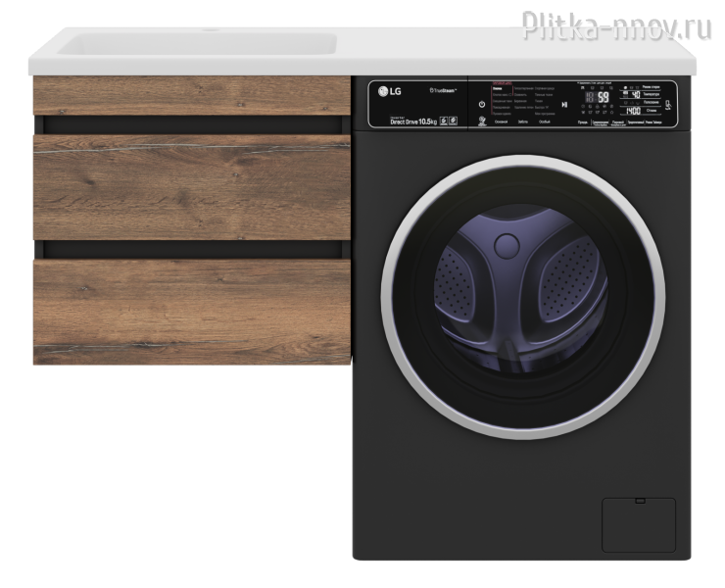Open the top wooden drawer
Screen dimensions: 725x588
click(x=191, y=96)
